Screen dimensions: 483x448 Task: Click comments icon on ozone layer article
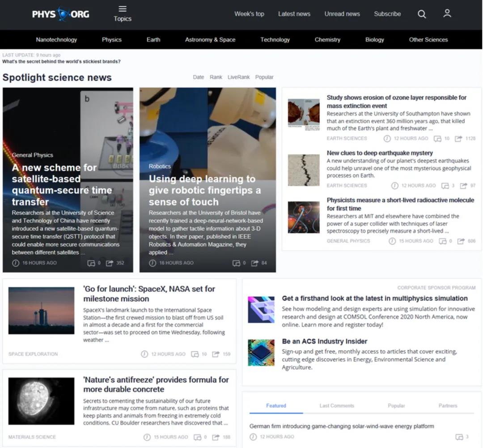tap(437, 139)
